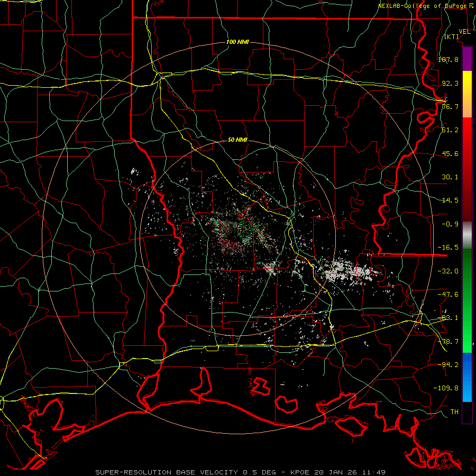Click the yellow-orange segment of the color bar
Viewport: 476px width, 476px height.
[x=467, y=94]
